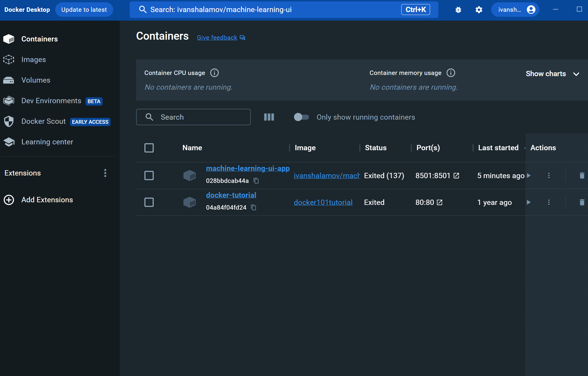
Task: Select the machine-learning-ui-app container checkbox
Action: tap(149, 175)
